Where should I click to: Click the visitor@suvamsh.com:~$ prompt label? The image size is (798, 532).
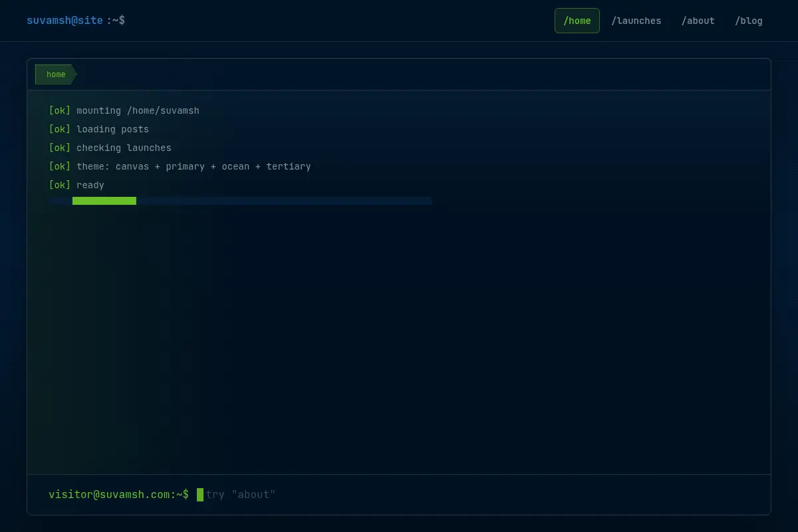point(118,495)
